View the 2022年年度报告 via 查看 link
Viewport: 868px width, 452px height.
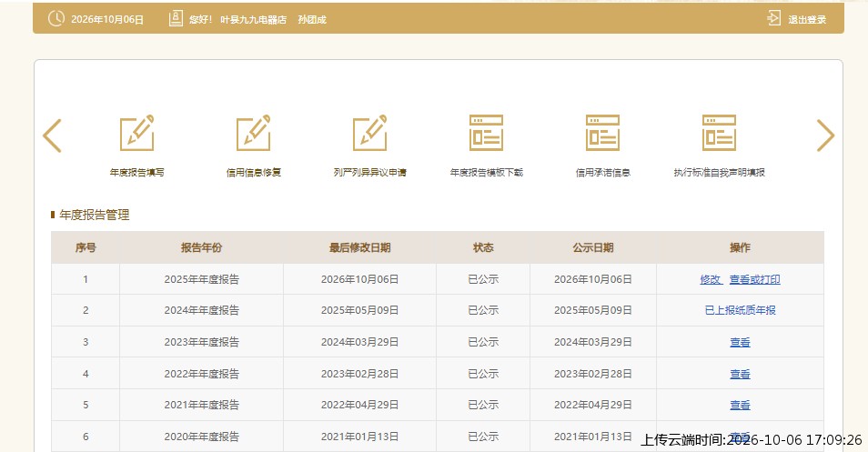coord(740,374)
